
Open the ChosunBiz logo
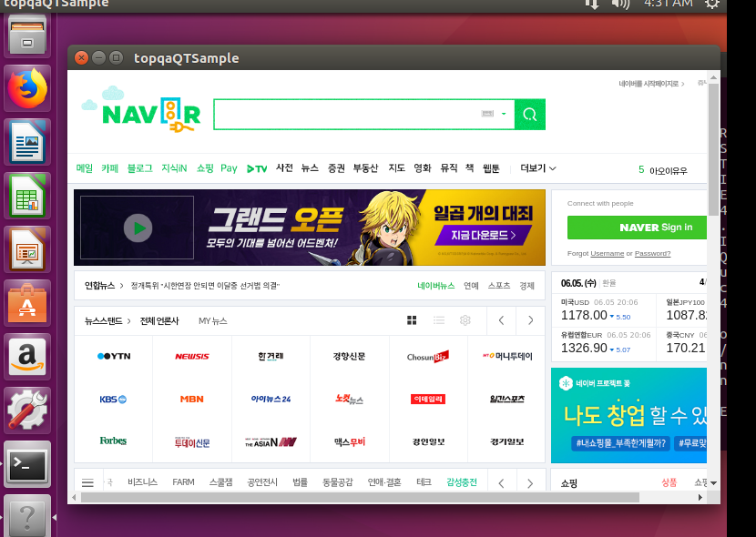428,357
